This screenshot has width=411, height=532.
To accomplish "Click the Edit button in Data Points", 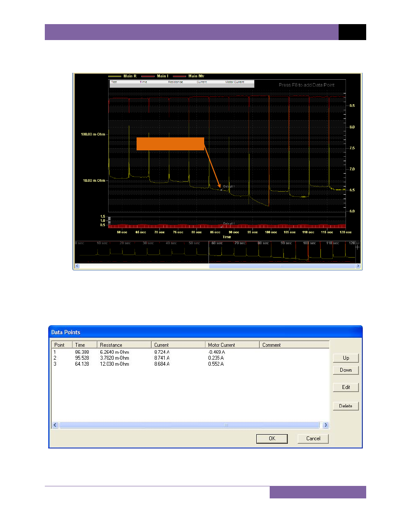I will coord(346,387).
